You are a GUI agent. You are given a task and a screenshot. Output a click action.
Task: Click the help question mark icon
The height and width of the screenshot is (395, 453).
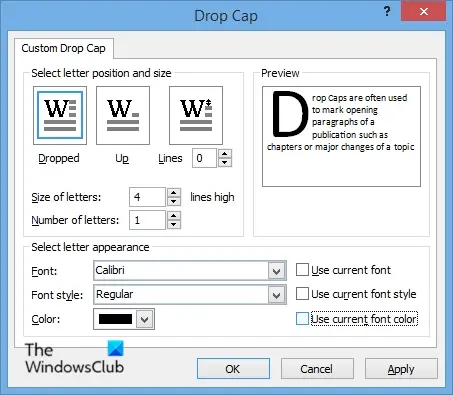387,12
